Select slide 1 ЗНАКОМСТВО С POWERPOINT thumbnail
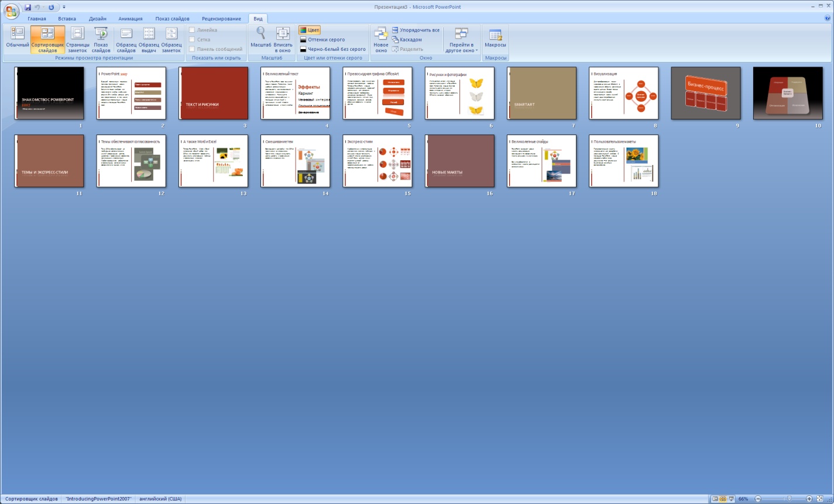This screenshot has height=504, width=834. click(x=49, y=93)
